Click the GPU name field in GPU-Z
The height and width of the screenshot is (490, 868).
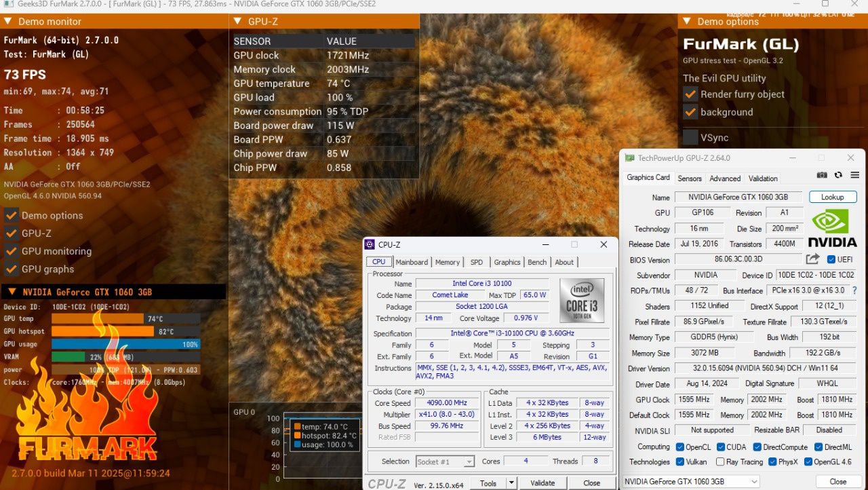pos(738,197)
